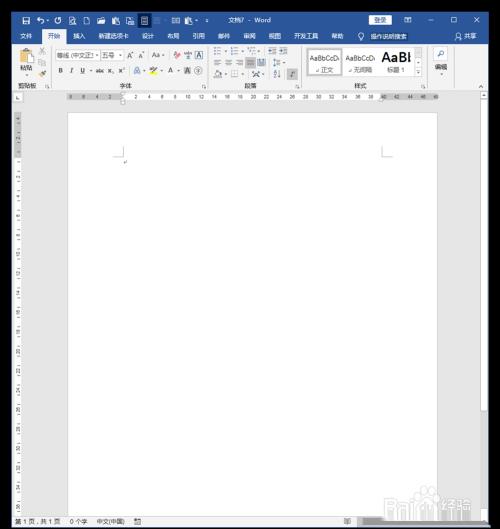Apply yellow text highlight color
500x529 pixels.
click(153, 71)
